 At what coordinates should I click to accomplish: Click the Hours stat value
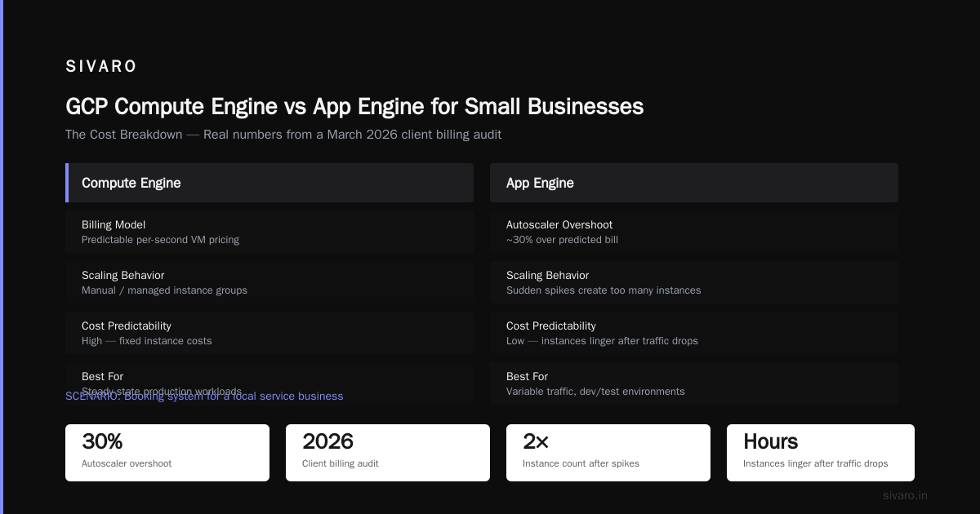[x=770, y=441]
